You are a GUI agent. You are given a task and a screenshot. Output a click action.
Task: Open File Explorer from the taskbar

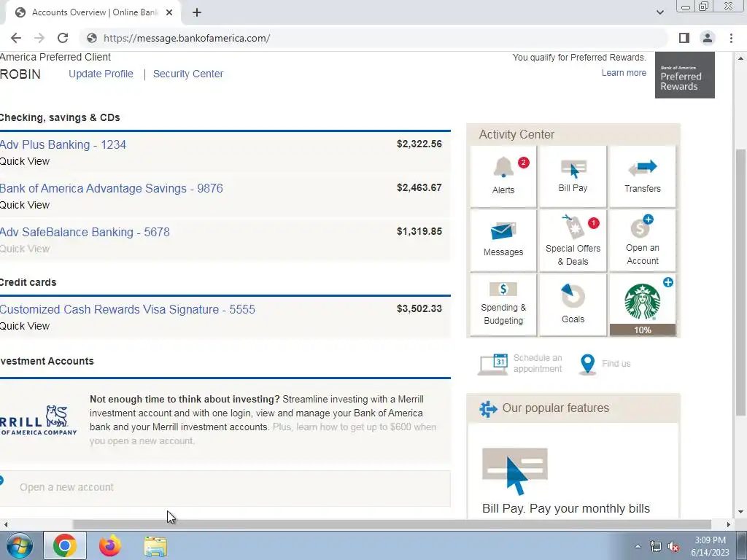155,546
